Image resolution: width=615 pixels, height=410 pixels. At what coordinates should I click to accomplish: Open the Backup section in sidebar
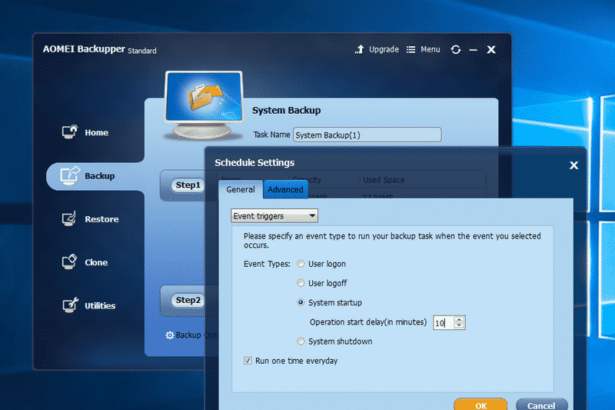coord(95,176)
